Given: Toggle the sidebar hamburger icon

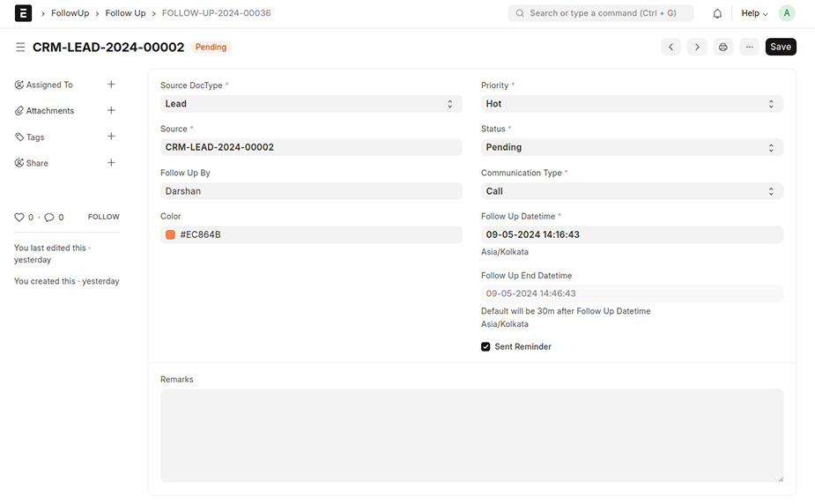Looking at the screenshot, I should pyautogui.click(x=20, y=48).
